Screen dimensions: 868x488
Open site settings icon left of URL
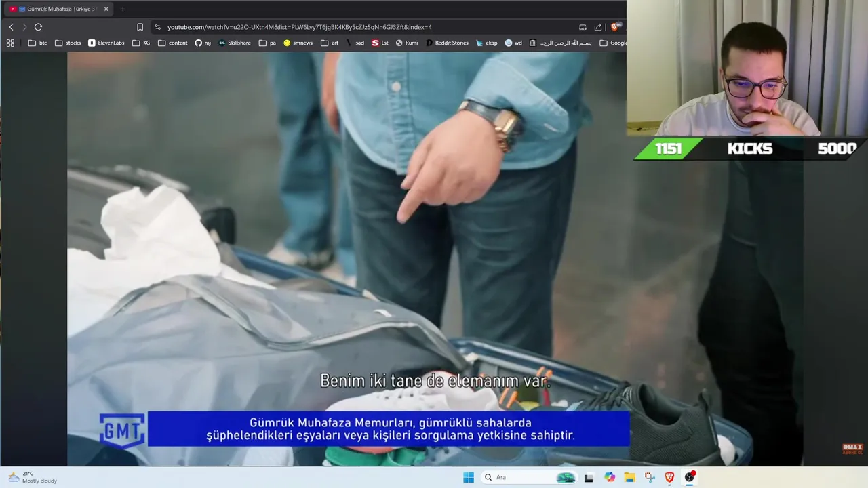158,27
